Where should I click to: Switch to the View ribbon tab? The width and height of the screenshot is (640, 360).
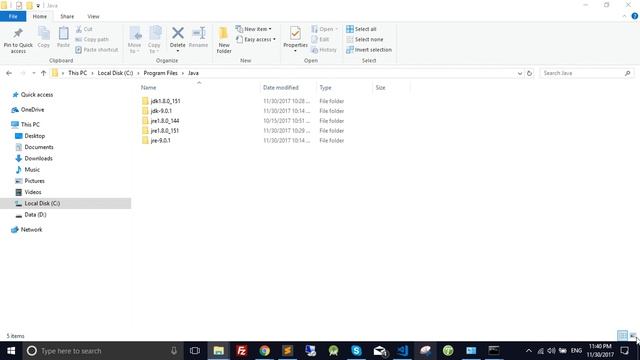(x=93, y=16)
